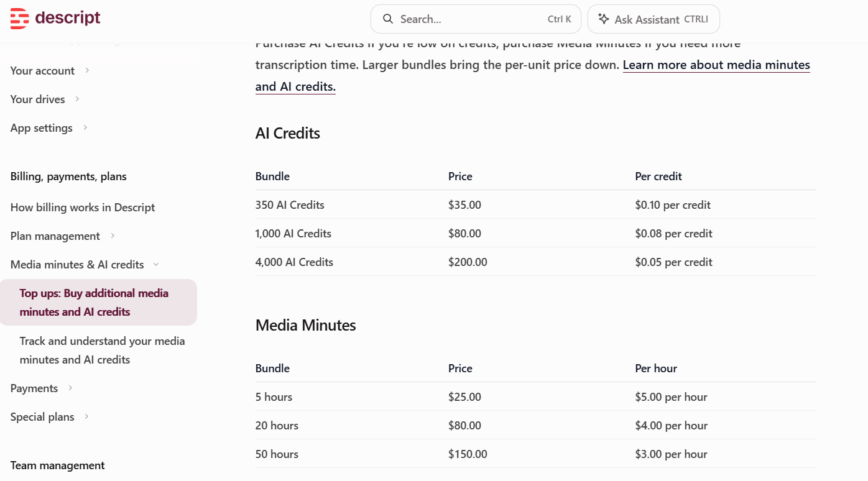Click the Ask Assistant sparkle icon
This screenshot has width=868, height=481.
click(x=603, y=19)
